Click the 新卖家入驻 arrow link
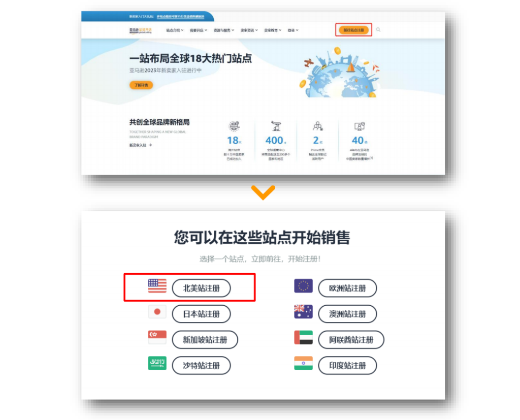520x420 pixels. (x=141, y=145)
